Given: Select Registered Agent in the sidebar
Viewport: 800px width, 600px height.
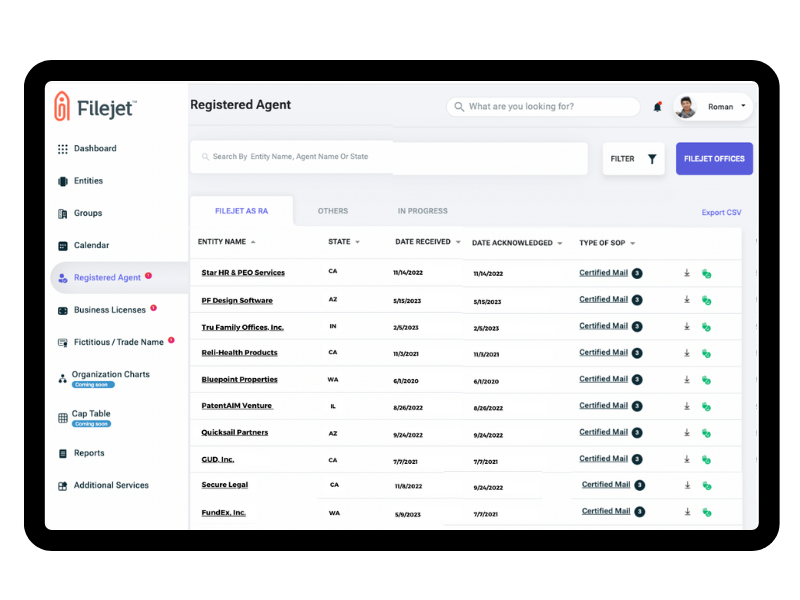Looking at the screenshot, I should (107, 278).
